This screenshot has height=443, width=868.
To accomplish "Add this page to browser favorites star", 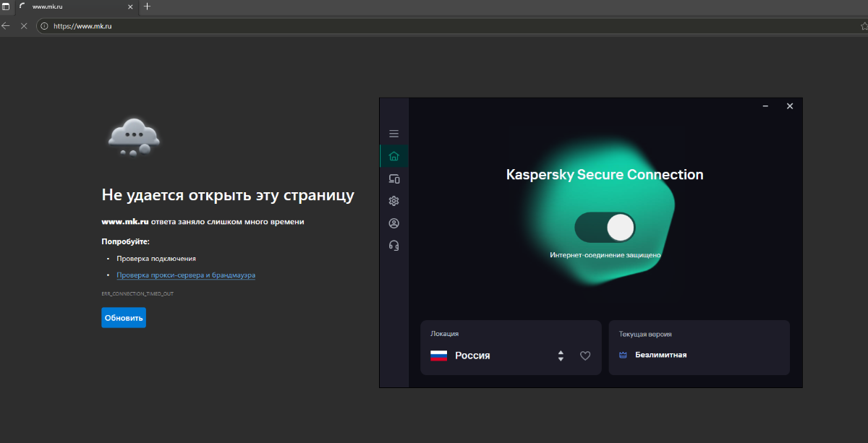I will (864, 26).
